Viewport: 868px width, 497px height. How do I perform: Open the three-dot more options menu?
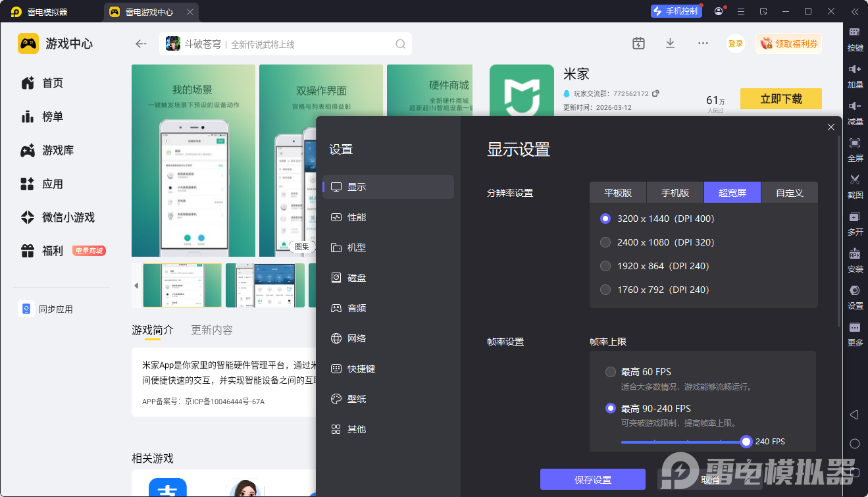coord(703,43)
